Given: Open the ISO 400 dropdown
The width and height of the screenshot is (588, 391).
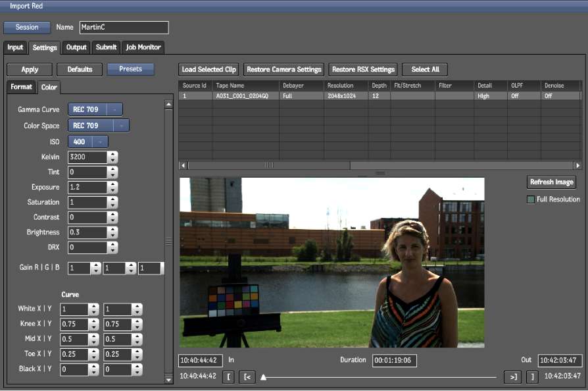Looking at the screenshot, I should tap(88, 142).
